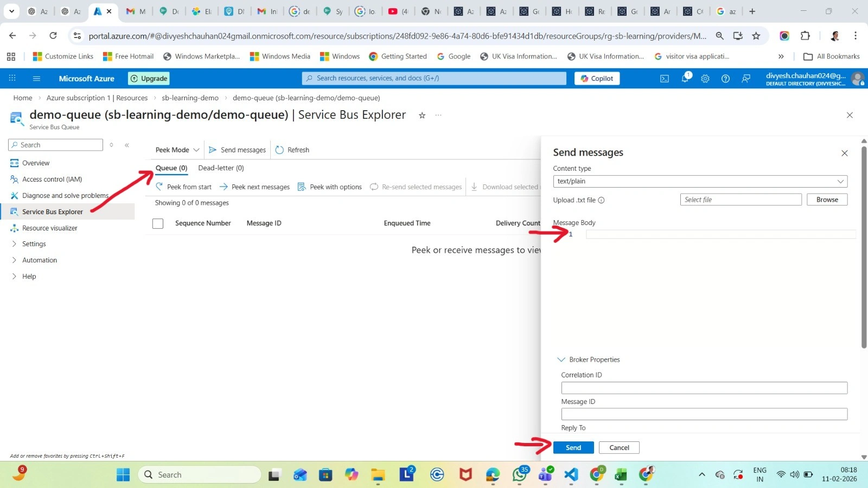View Azure notifications bell
Viewport: 868px width, 488px height.
[x=685, y=78]
